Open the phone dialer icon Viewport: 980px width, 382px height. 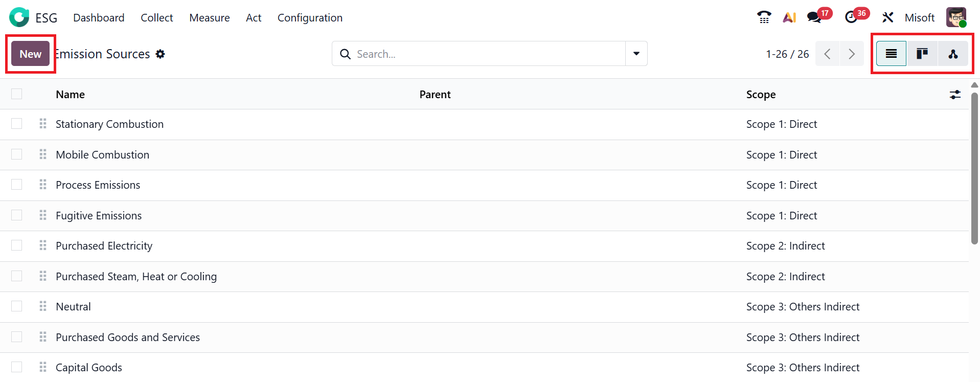(x=764, y=17)
